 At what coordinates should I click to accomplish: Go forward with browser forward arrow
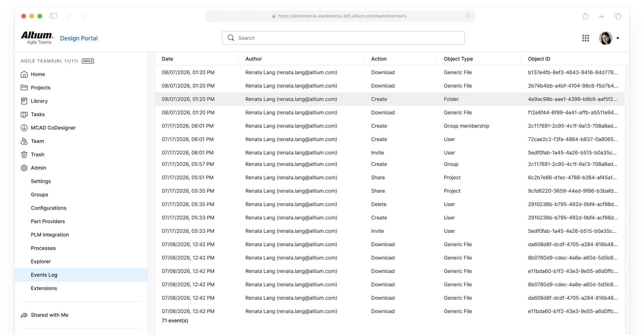click(x=83, y=16)
